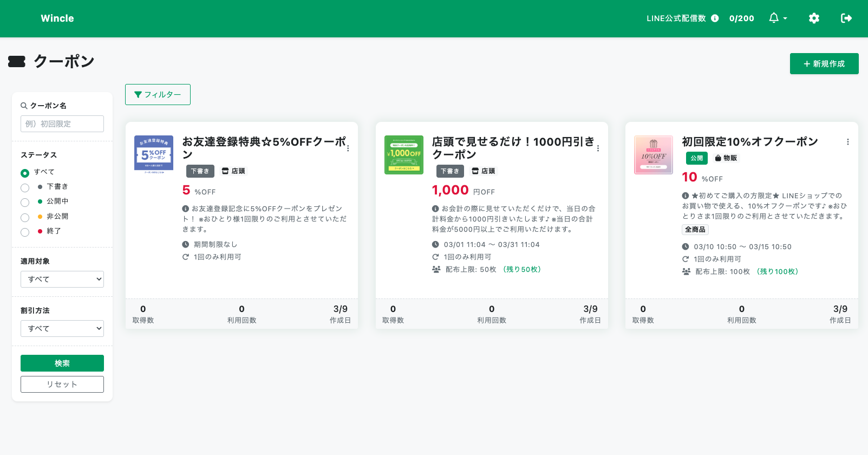Click the Wincle logo text

pos(57,18)
